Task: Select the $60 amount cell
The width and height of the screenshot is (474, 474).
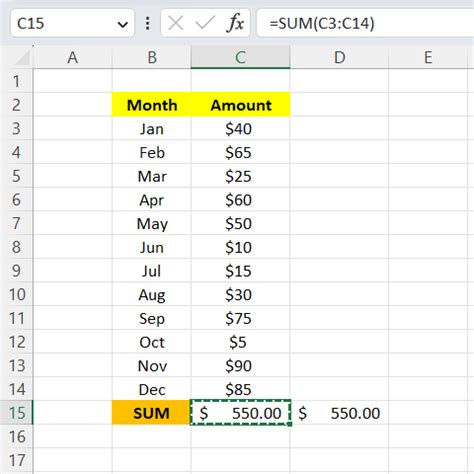Action: 240,199
